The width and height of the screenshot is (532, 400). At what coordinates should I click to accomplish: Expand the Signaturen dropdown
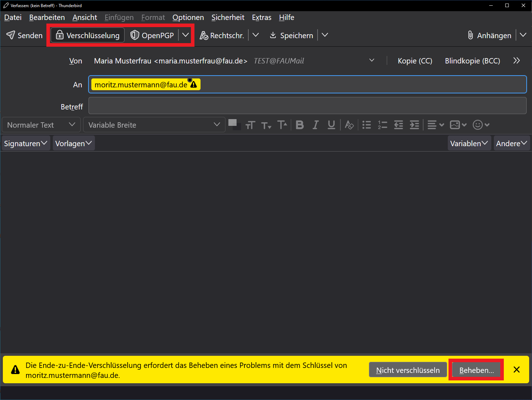[x=26, y=143]
